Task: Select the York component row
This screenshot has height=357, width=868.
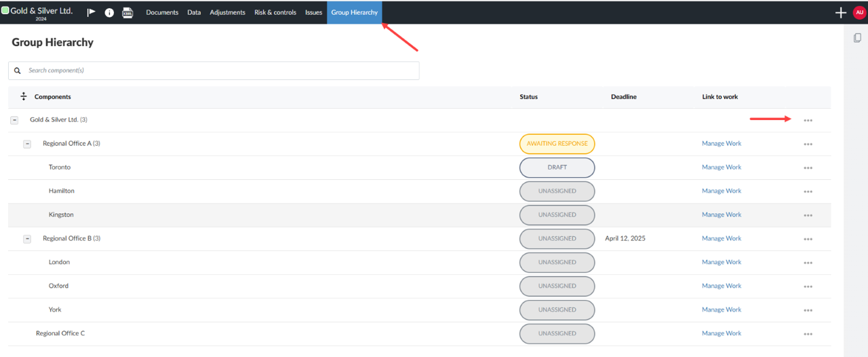Action: pyautogui.click(x=419, y=310)
